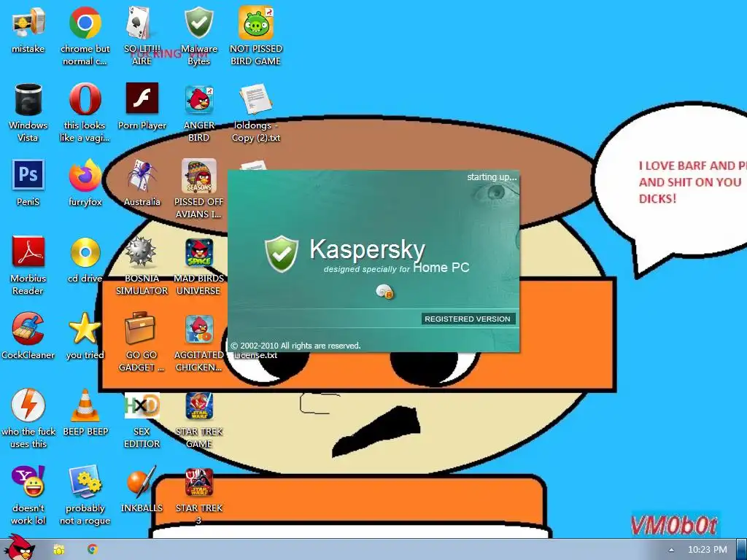This screenshot has width=747, height=560.
Task: Open the 10:23 PM taskbar clock
Action: point(708,550)
